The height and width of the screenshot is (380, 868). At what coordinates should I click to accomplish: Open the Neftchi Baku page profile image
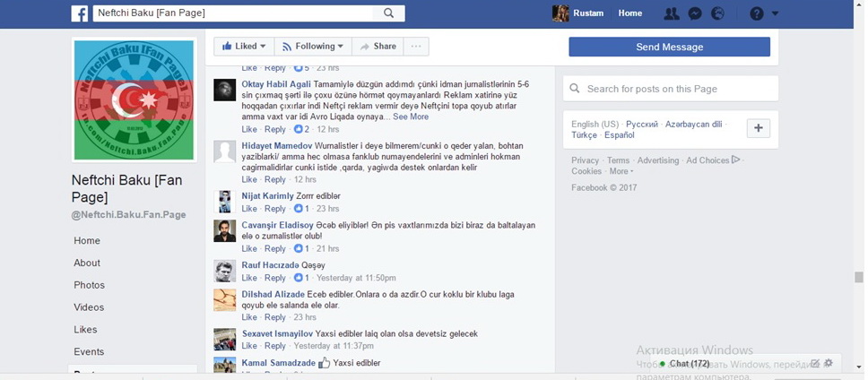point(134,99)
